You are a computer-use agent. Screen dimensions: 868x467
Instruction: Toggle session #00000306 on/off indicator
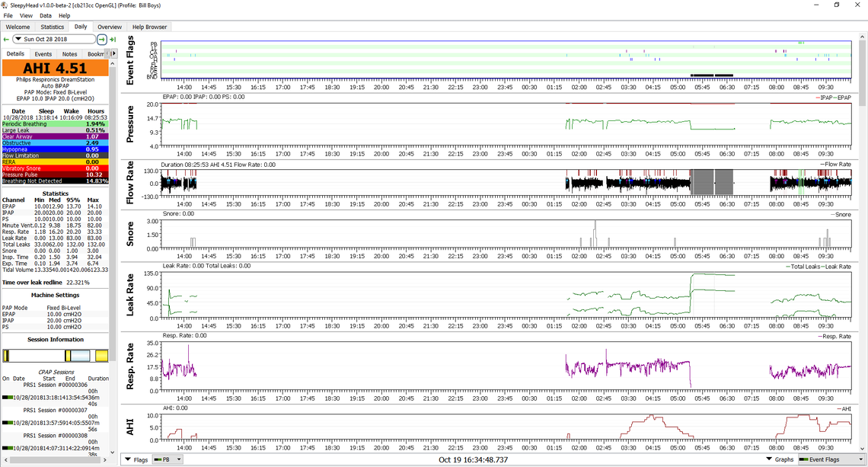tap(7, 397)
